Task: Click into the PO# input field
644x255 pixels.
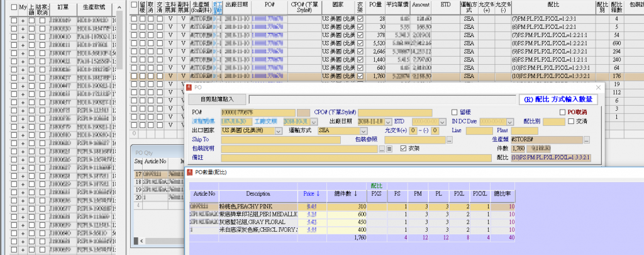Action: tap(258, 113)
